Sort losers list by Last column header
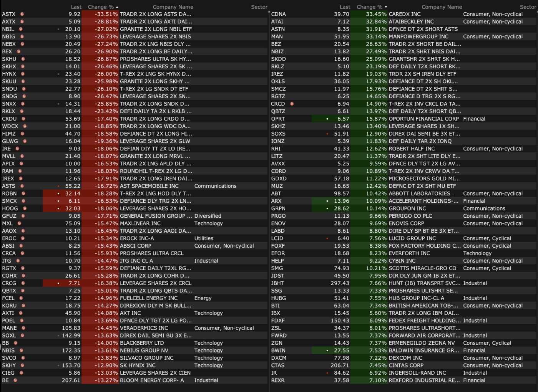Viewport: 538px width, 392px height. pos(76,7)
